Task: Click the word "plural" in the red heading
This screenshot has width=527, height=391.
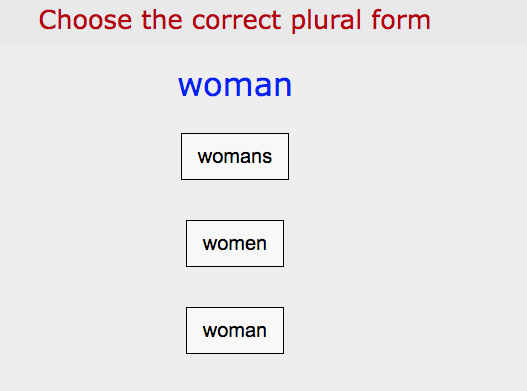Action: [326, 21]
